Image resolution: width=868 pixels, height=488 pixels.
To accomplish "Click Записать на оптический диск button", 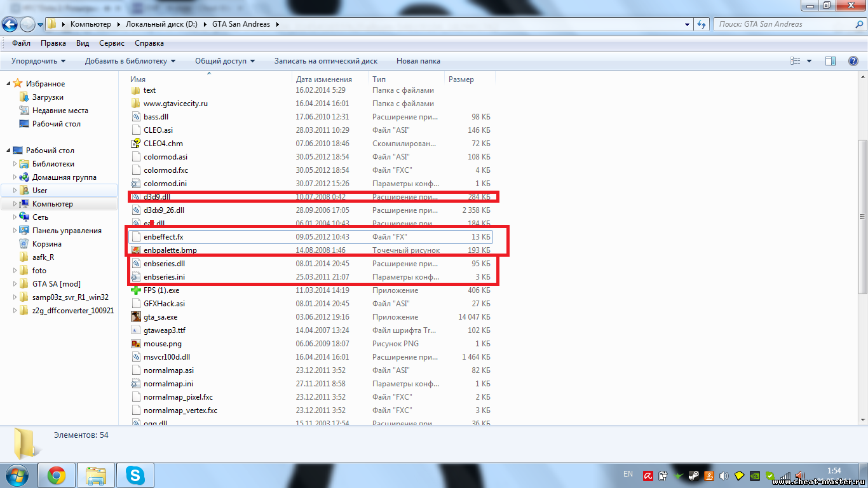I will point(325,61).
